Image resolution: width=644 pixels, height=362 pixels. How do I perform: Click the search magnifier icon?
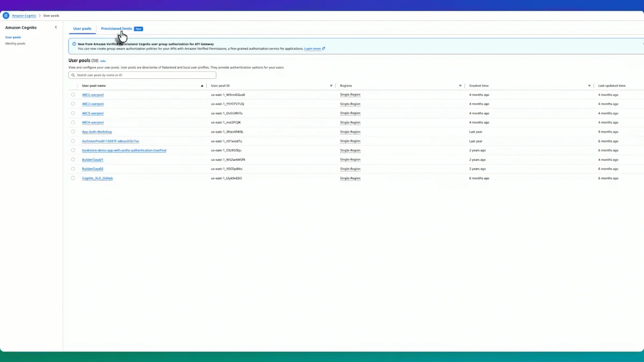pos(73,75)
